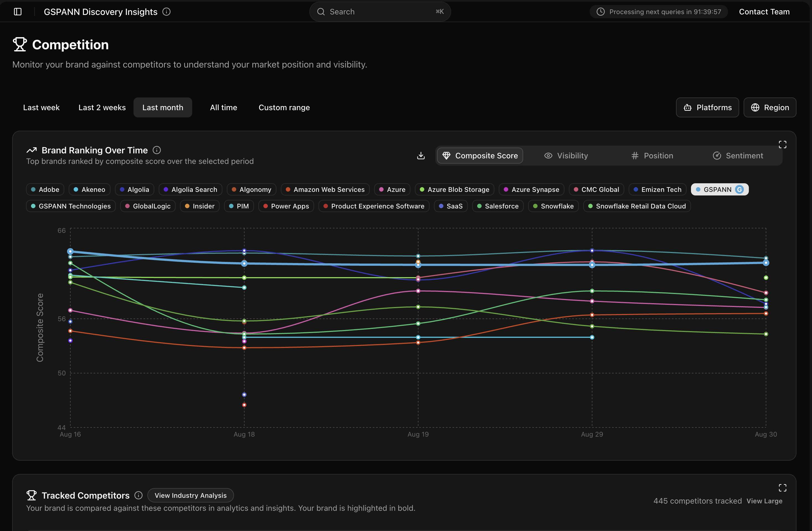Open the Region filter dropdown
Screen dimensions: 812x531
pyautogui.click(x=770, y=107)
